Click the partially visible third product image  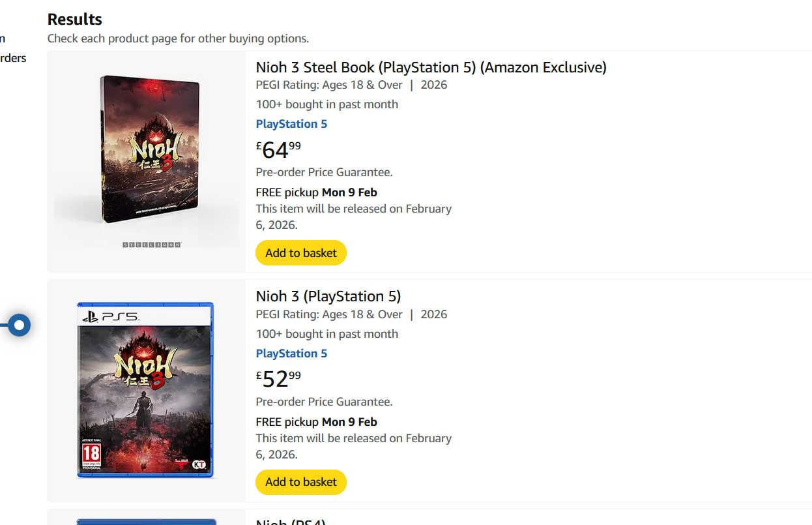click(x=146, y=521)
